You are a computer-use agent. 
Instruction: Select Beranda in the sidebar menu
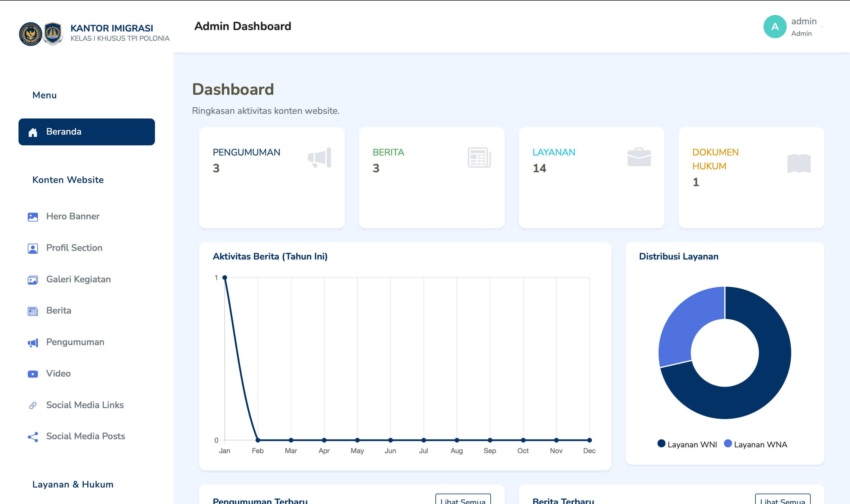[87, 132]
